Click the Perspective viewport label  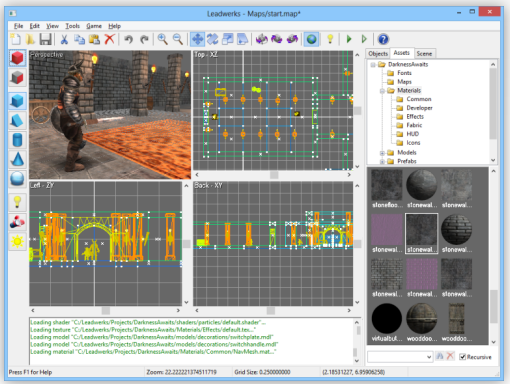tap(46, 55)
